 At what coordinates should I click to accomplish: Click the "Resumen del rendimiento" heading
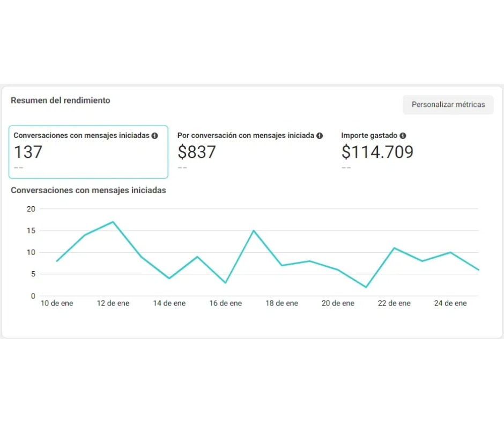click(61, 100)
